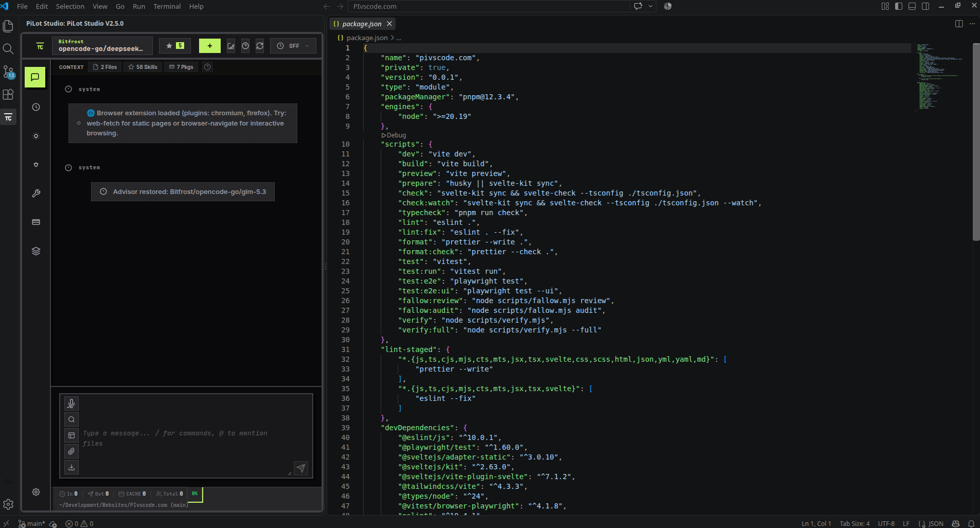Click the layout template icon in message box
The height and width of the screenshot is (528, 980).
tap(72, 435)
